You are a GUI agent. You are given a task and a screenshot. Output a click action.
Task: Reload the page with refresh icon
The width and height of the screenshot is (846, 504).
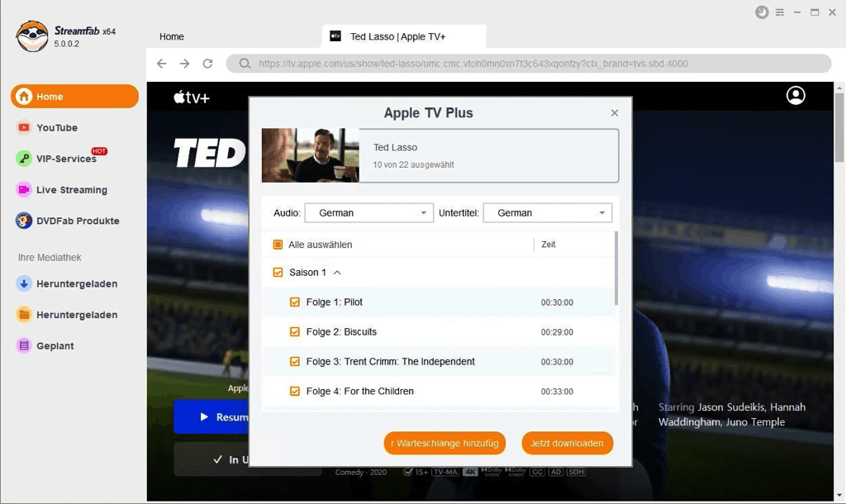pyautogui.click(x=207, y=64)
